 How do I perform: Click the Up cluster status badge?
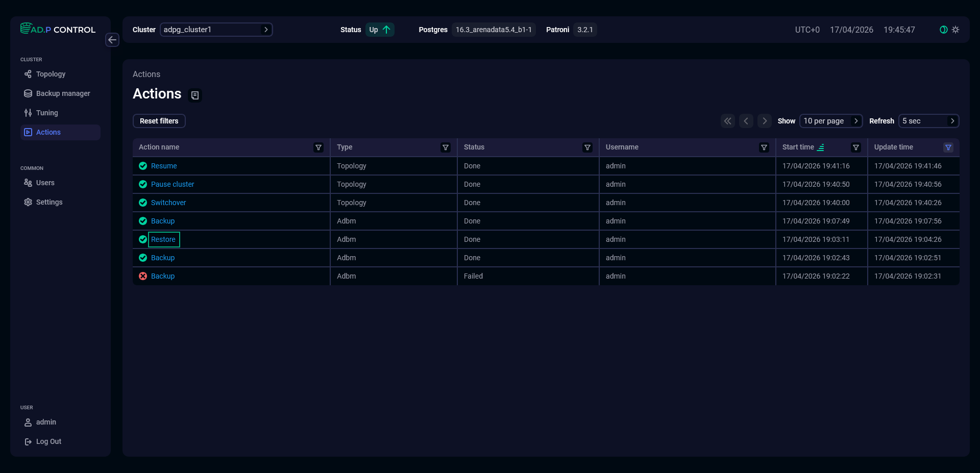pyautogui.click(x=380, y=30)
